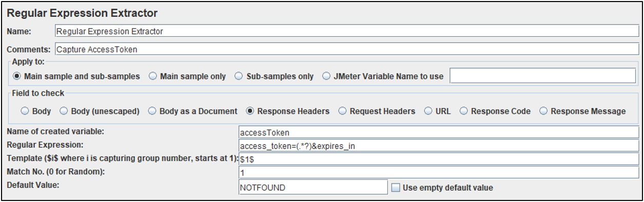The width and height of the screenshot is (644, 202).
Task: Choose Sub-samples only radio button
Action: point(239,76)
